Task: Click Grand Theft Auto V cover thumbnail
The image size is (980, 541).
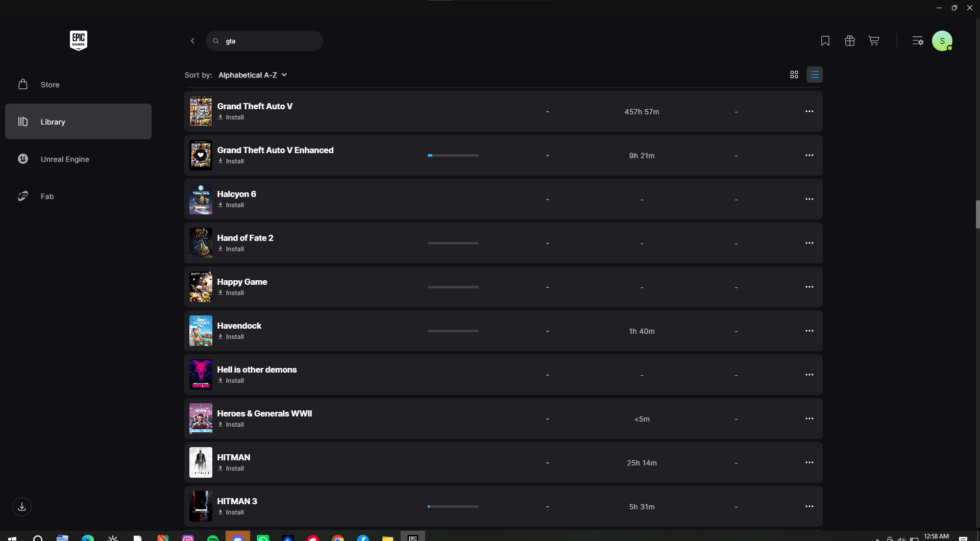Action: tap(201, 111)
